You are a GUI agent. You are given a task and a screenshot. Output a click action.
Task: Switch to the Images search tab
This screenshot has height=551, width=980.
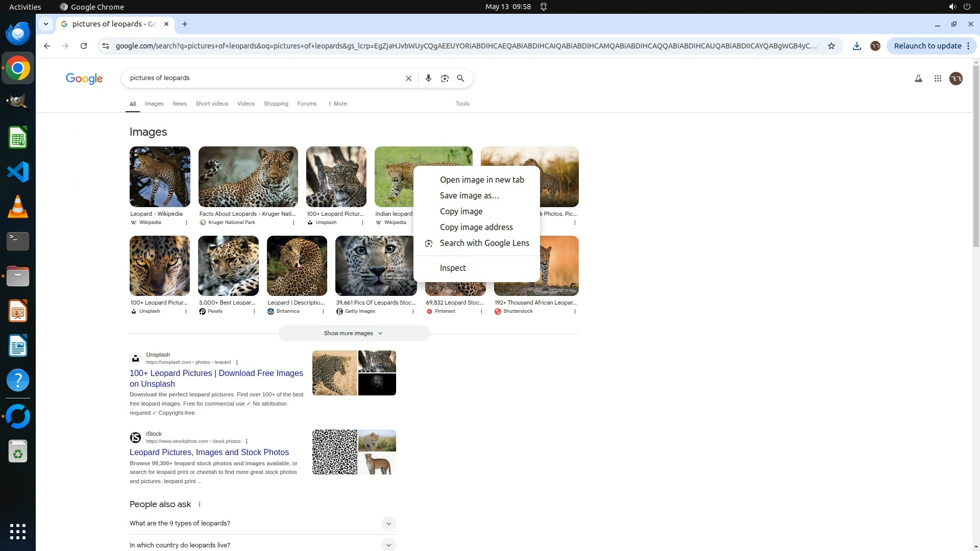pos(154,104)
